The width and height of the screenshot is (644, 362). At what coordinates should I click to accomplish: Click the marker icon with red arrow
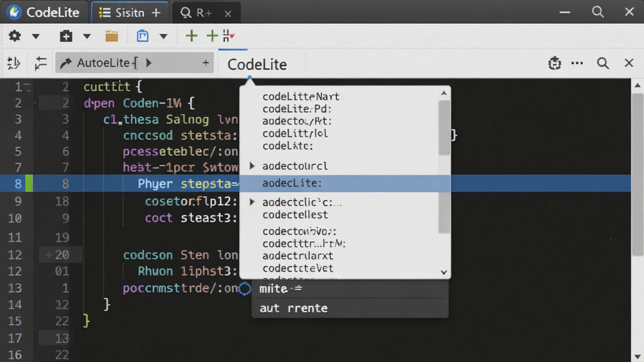click(x=228, y=36)
